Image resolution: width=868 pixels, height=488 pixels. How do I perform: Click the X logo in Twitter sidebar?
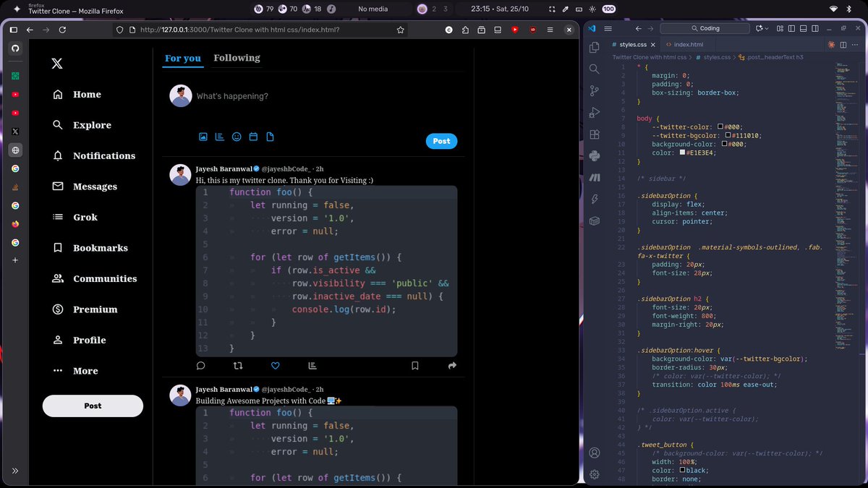point(57,64)
